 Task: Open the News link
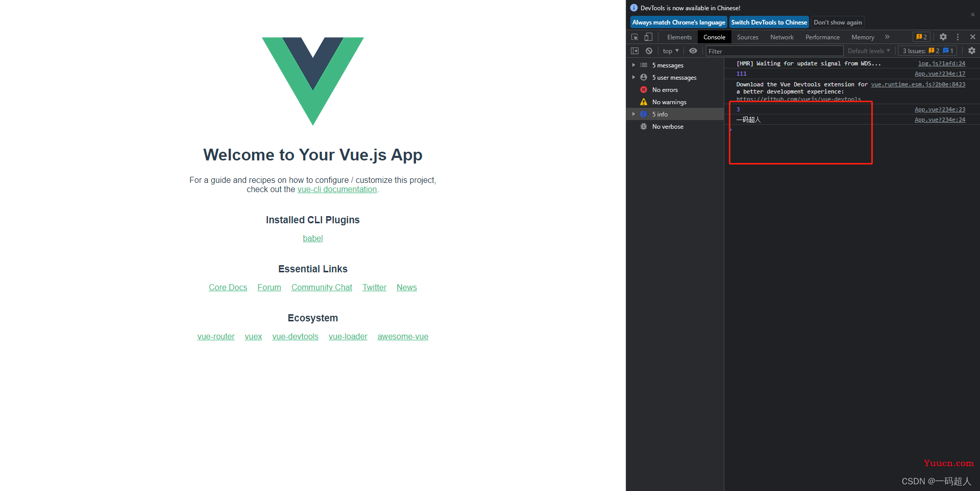(407, 287)
